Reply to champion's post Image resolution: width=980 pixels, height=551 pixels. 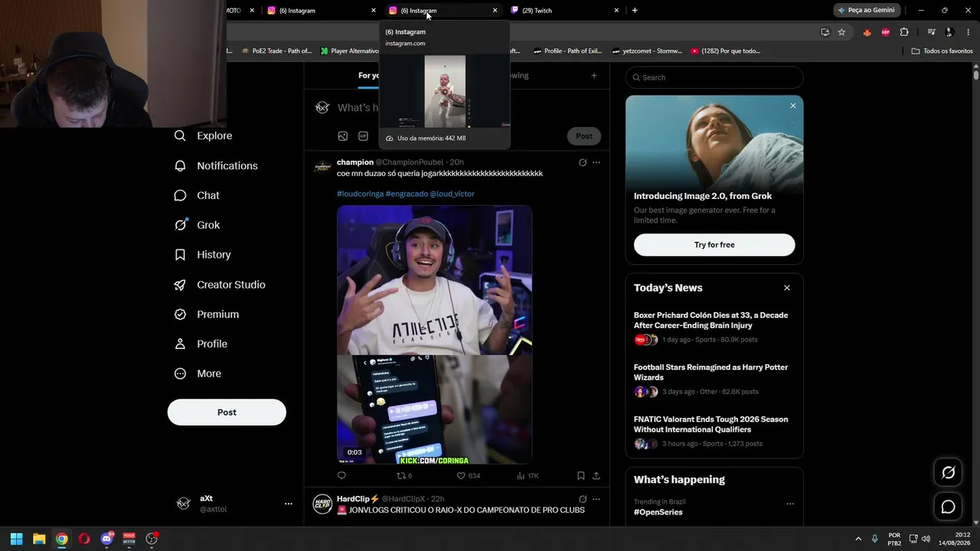click(341, 475)
